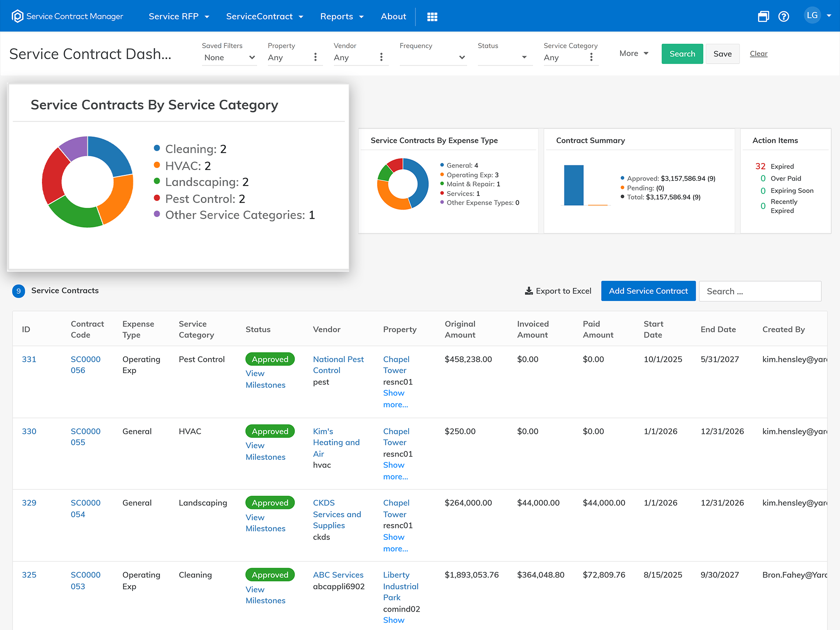Click the Pest Control red legend dot

click(157, 198)
